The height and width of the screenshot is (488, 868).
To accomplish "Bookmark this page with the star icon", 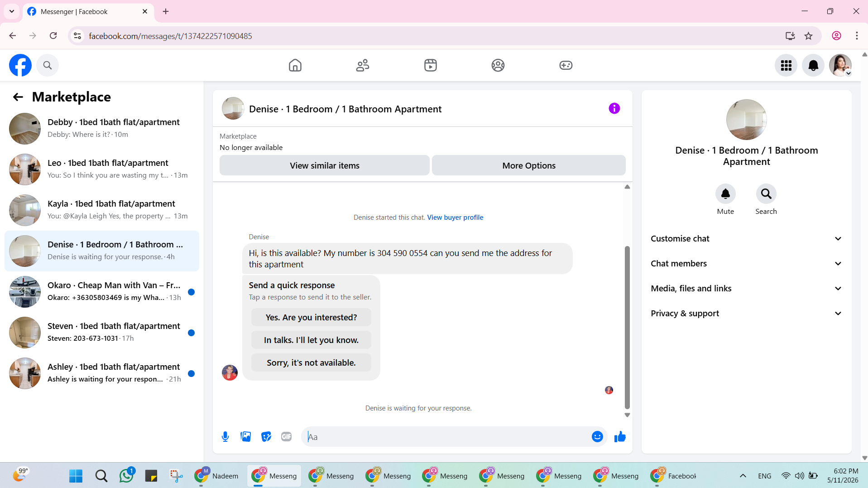I will click(809, 36).
